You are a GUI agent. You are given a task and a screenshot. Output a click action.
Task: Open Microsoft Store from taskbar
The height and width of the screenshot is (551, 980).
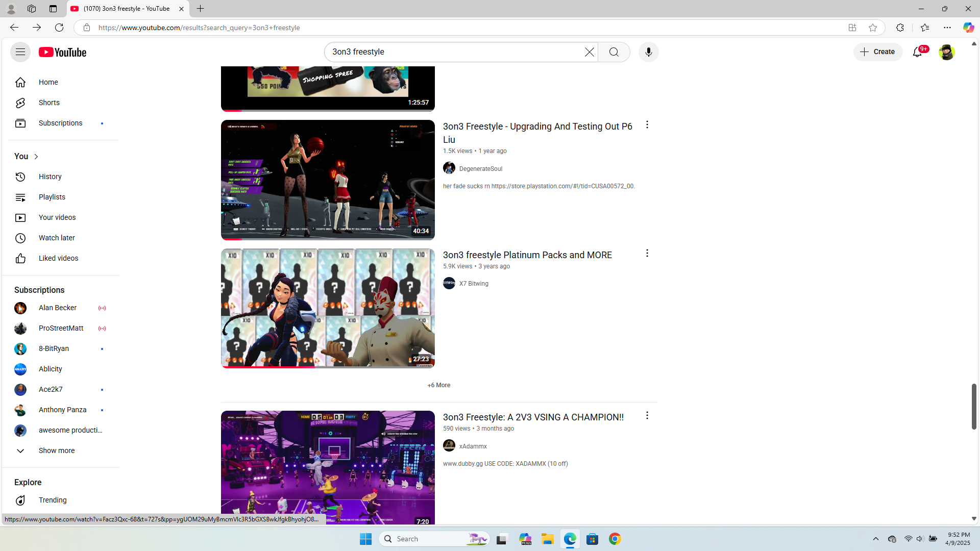tap(593, 539)
